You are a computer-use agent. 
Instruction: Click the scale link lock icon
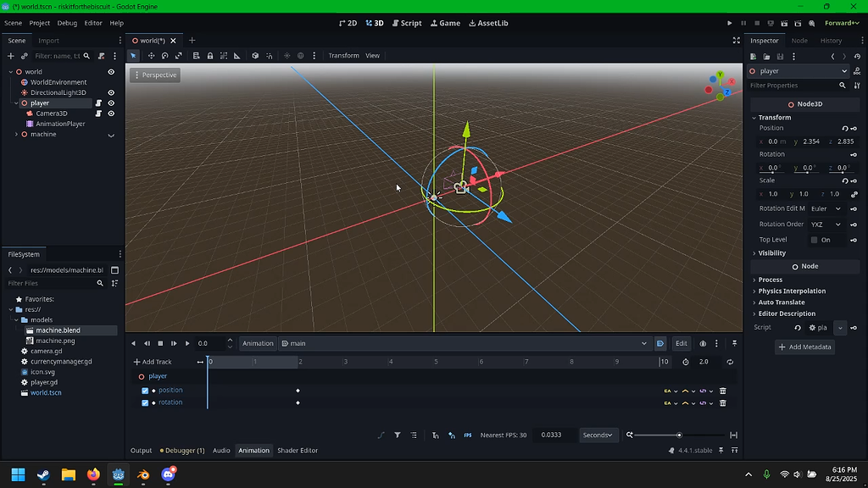tap(854, 194)
